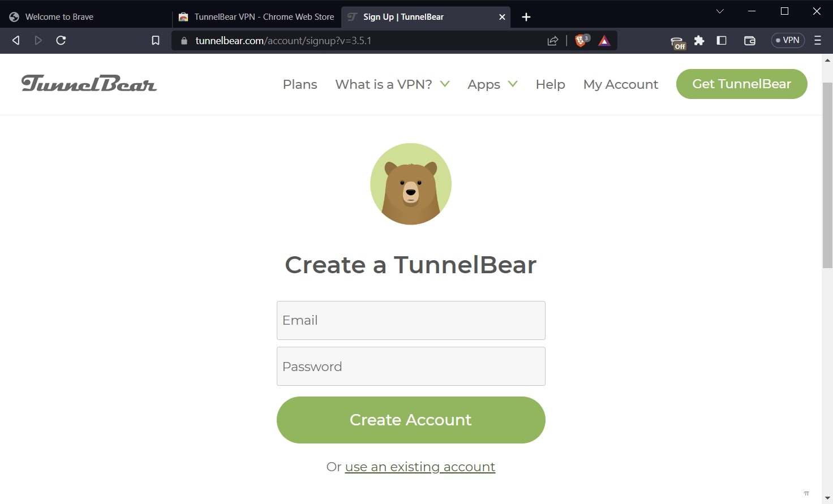The height and width of the screenshot is (504, 833).
Task: Open the Brave Wallet icon
Action: click(750, 40)
